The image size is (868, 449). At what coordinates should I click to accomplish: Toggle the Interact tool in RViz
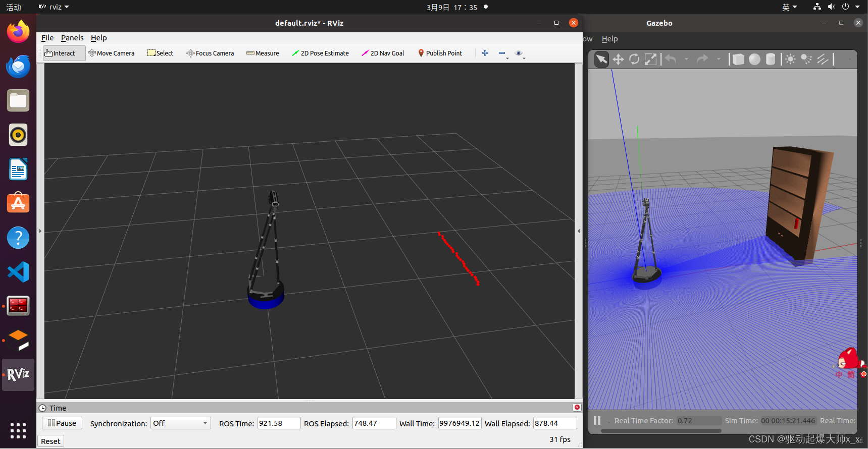click(60, 53)
